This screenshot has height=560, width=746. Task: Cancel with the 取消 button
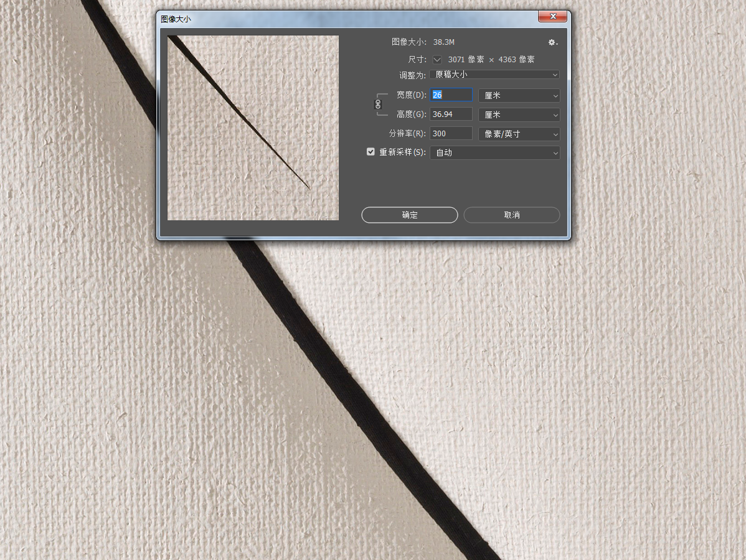512,215
